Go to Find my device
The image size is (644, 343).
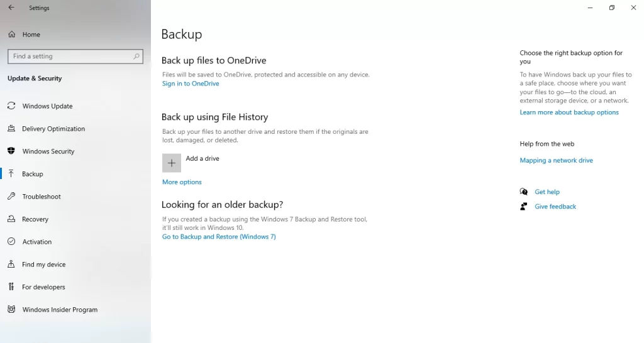point(44,264)
